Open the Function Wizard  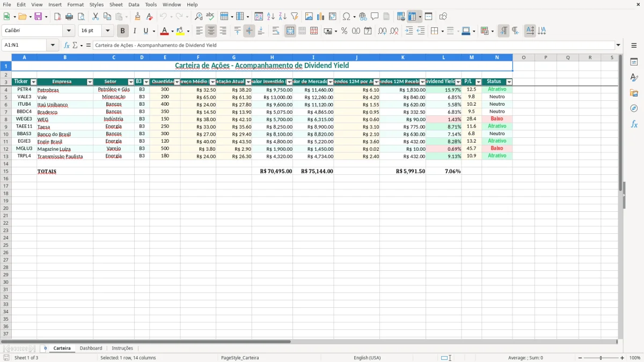pyautogui.click(x=67, y=46)
